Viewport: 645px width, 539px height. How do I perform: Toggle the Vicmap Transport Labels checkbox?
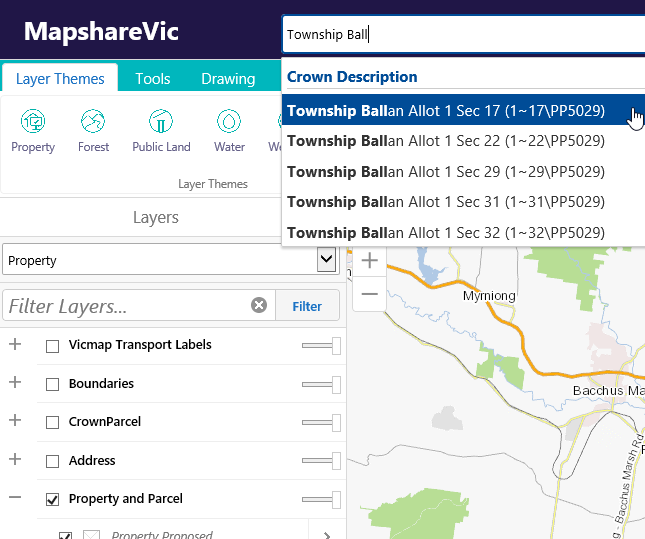pyautogui.click(x=52, y=346)
